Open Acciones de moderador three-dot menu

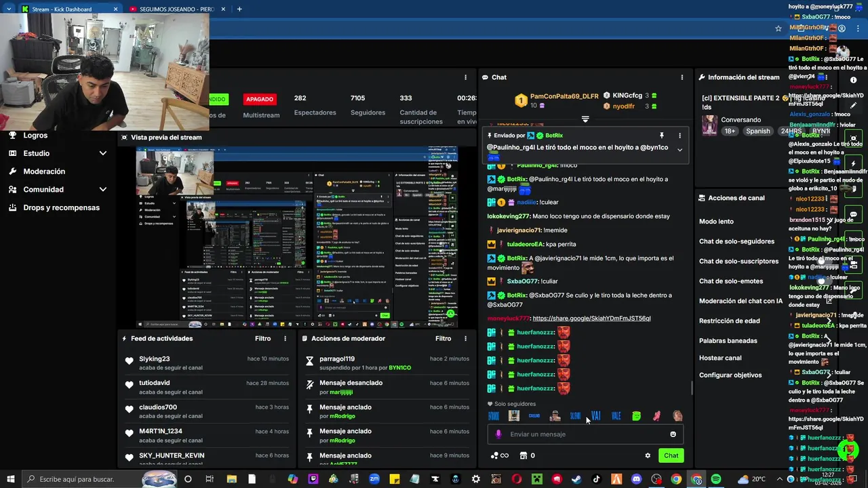(465, 338)
